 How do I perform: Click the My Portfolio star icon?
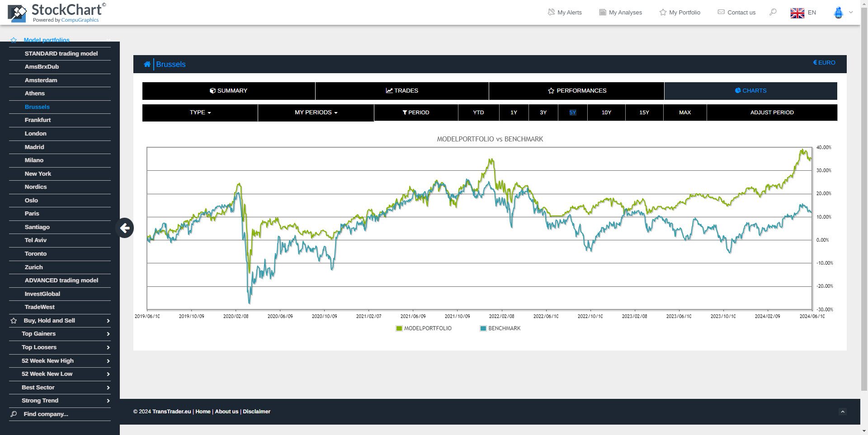[x=663, y=12]
